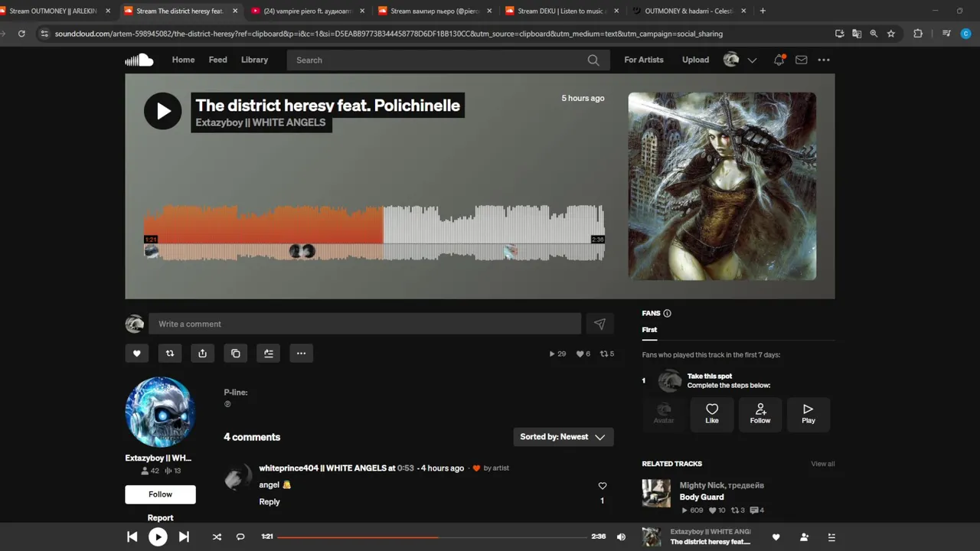Viewport: 980px width, 551px height.
Task: Click the translate page icon
Action: tap(857, 34)
